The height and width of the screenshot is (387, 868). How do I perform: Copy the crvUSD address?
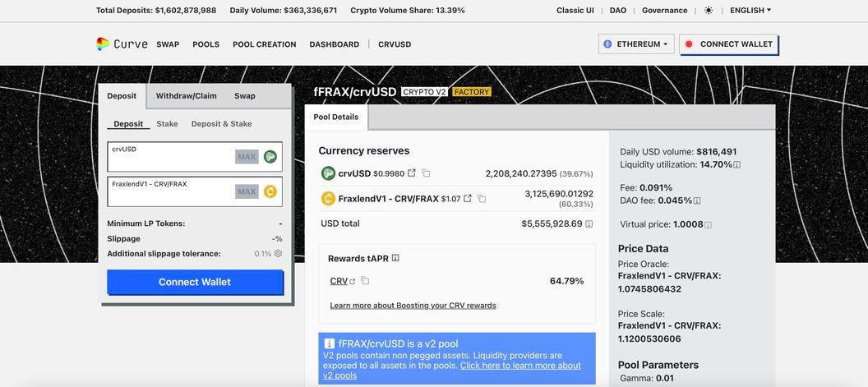(x=426, y=173)
